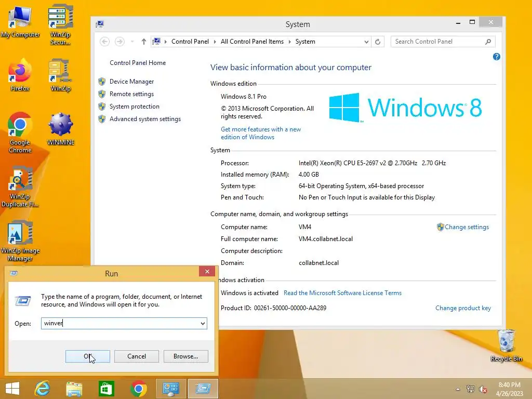Image resolution: width=532 pixels, height=399 pixels.
Task: Open File Explorer from taskbar
Action: (x=74, y=389)
